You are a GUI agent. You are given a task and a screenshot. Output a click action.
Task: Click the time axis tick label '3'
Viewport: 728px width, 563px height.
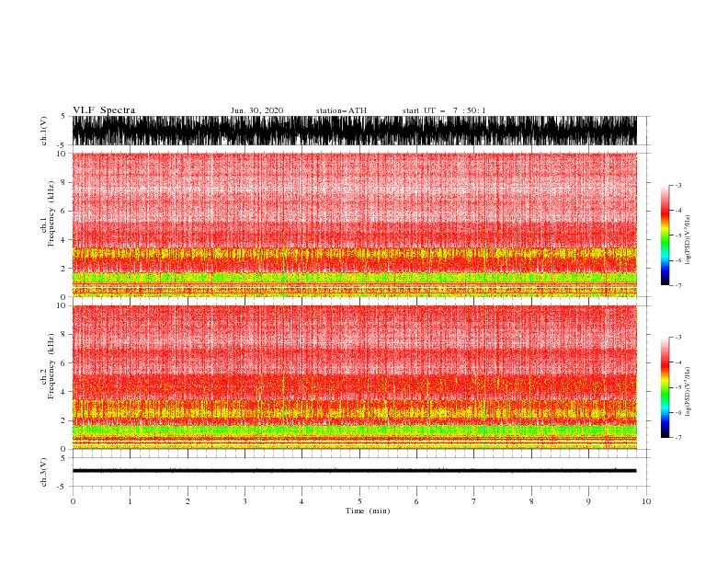245,501
